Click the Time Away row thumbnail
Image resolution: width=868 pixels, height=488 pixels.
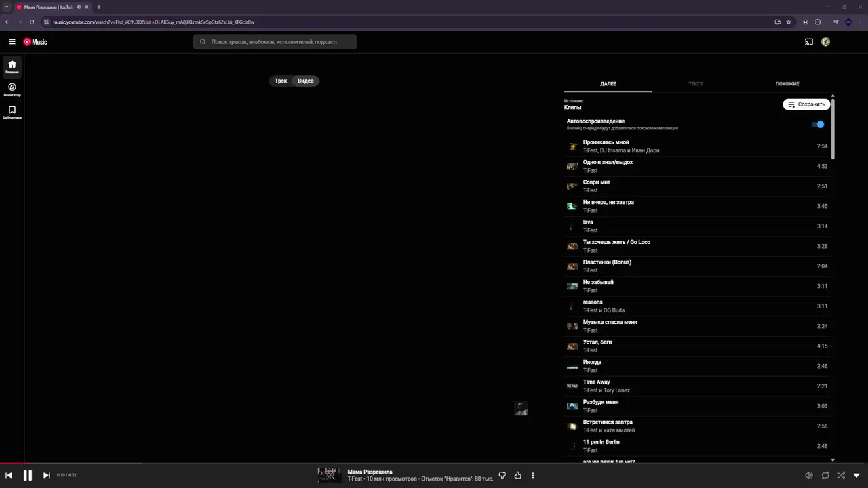point(572,386)
